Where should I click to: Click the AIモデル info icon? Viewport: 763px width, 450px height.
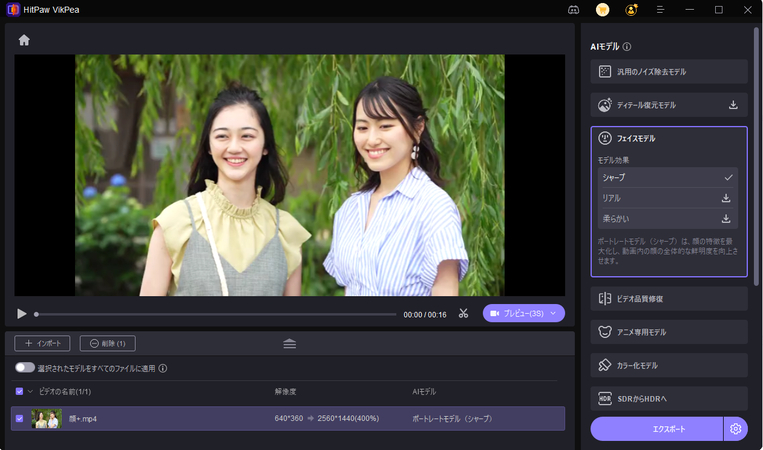pyautogui.click(x=627, y=47)
